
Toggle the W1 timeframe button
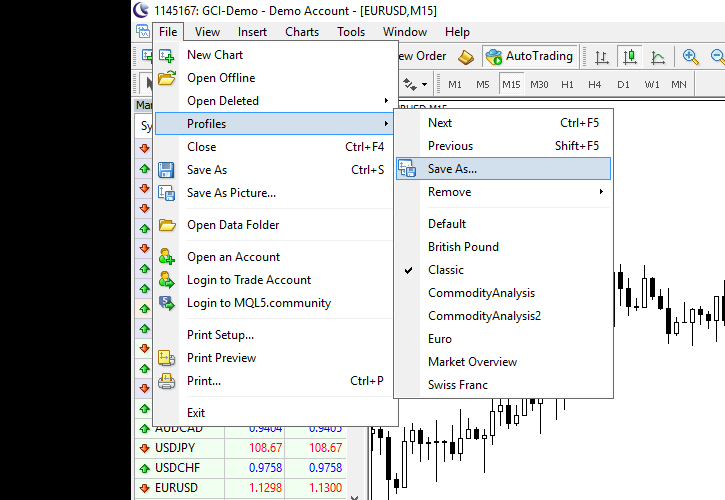652,85
